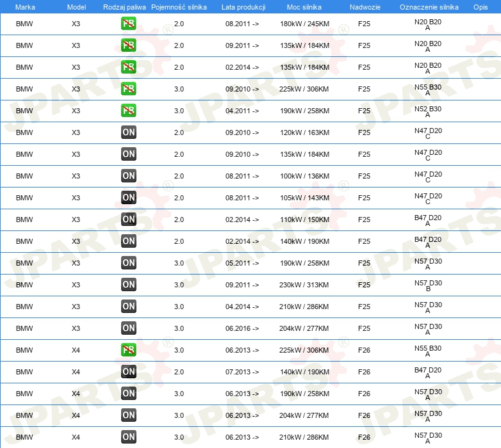This screenshot has height=448, width=501.
Task: Click the N55 B30 A code in X3 row
Action: point(428,90)
